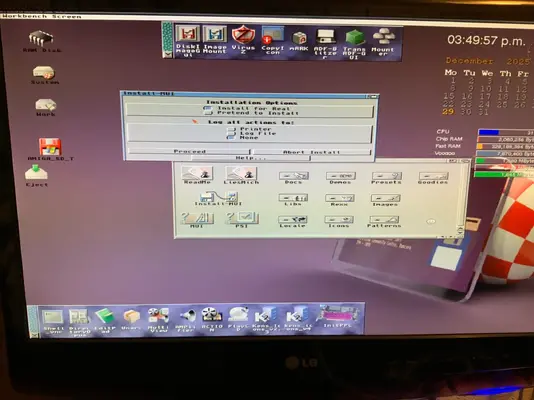
Task: Open the ReadMe document icon
Action: point(197,175)
